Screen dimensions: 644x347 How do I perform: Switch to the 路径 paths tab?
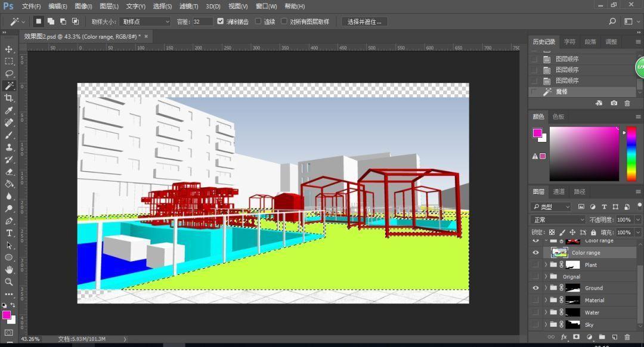click(580, 191)
